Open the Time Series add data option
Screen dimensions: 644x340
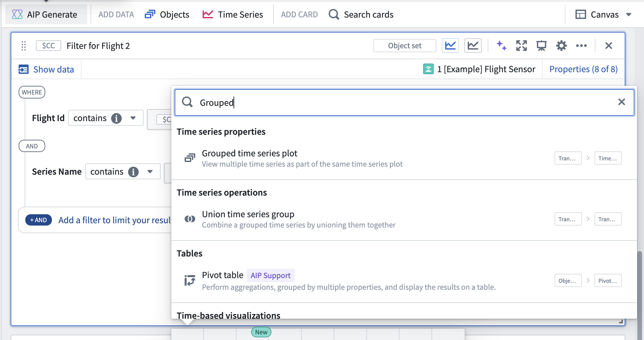click(233, 15)
